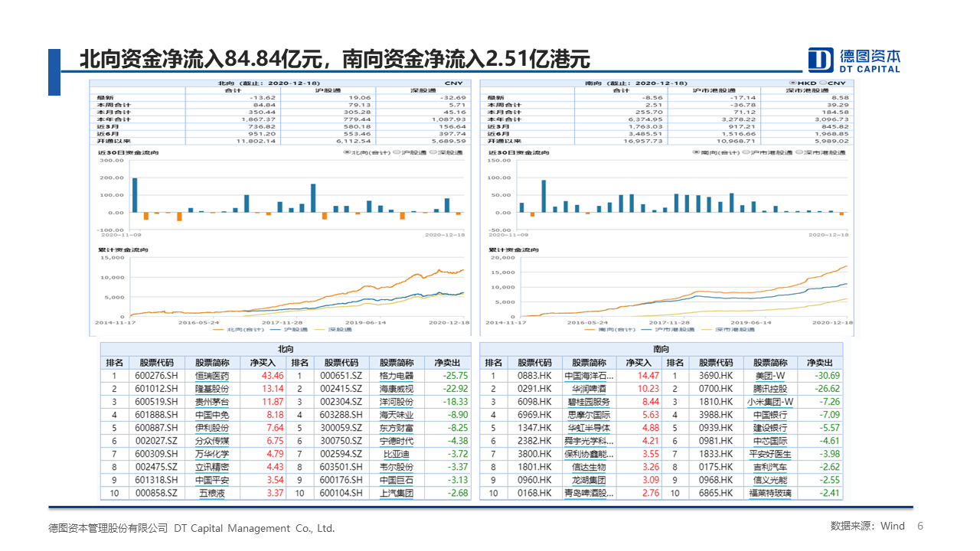The width and height of the screenshot is (980, 551).
Task: Open the 美团-W stock link
Action: (x=770, y=376)
